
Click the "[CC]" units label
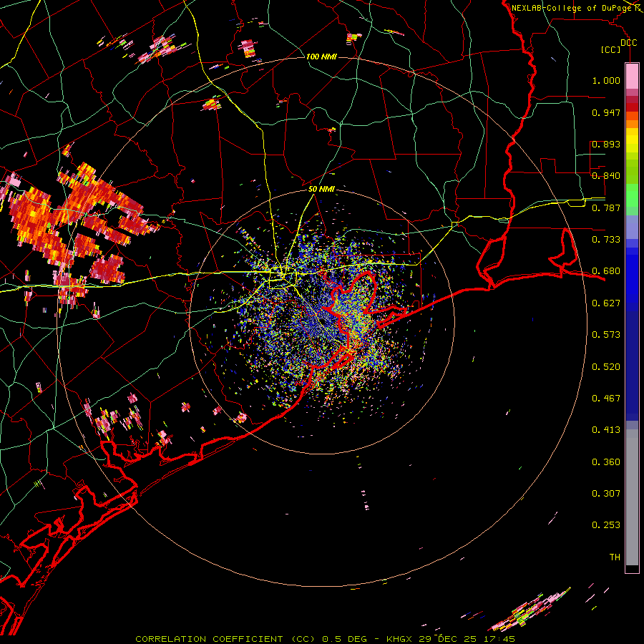tap(611, 49)
